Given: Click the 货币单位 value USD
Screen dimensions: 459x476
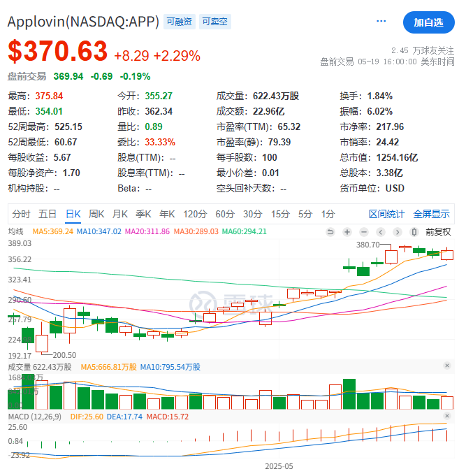Looking at the screenshot, I should click(x=395, y=188).
